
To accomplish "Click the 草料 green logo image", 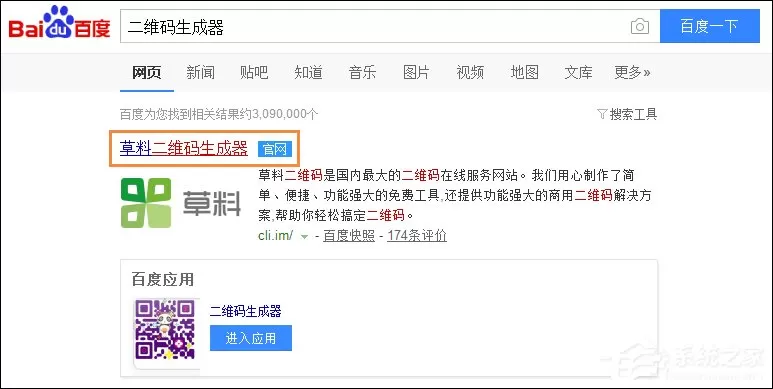I will (x=181, y=203).
